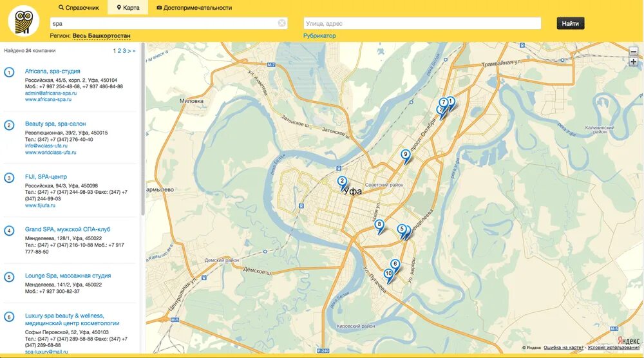Screen dimensions: 644x358
Task: Click list marker 4 beside Grand SPA
Action: 9,231
